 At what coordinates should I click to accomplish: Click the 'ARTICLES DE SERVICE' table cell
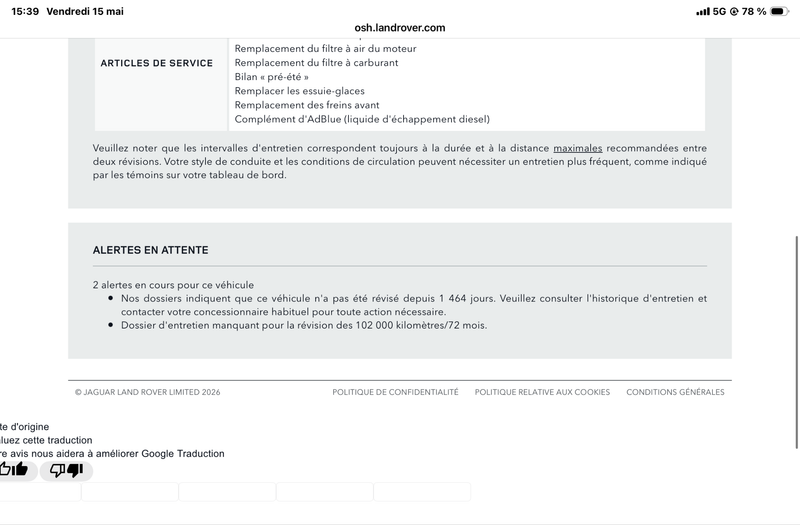(161, 84)
